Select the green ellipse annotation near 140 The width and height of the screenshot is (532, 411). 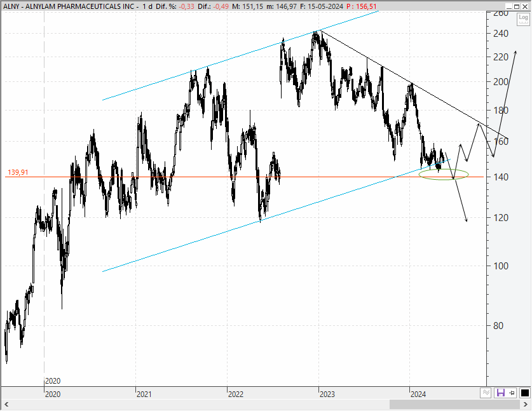pos(444,174)
